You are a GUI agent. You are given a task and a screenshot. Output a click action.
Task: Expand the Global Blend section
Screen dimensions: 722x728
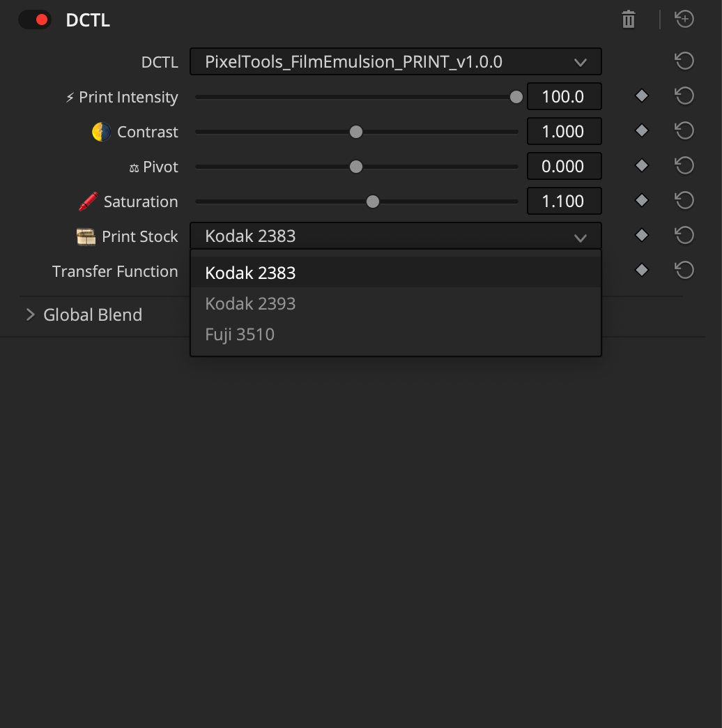pos(31,314)
